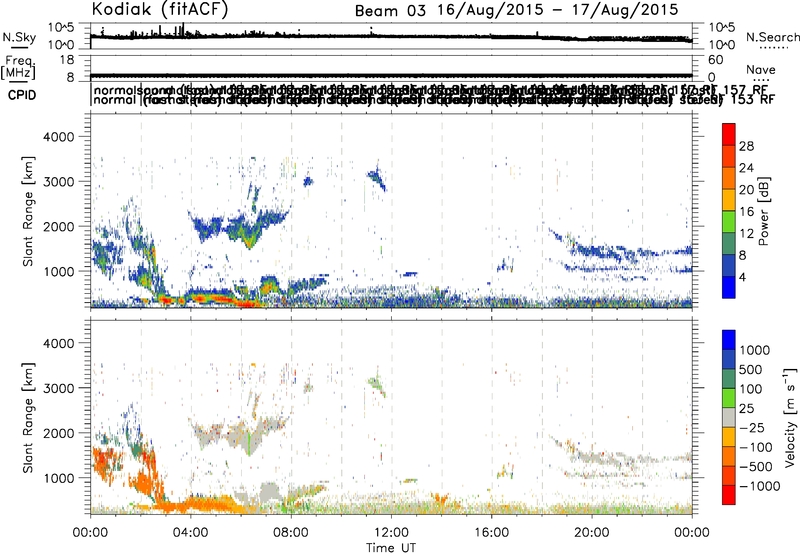Image resolution: width=800 pixels, height=554 pixels.
Task: Click "Slant Range [km]" label of power panel
Action: 28,211
